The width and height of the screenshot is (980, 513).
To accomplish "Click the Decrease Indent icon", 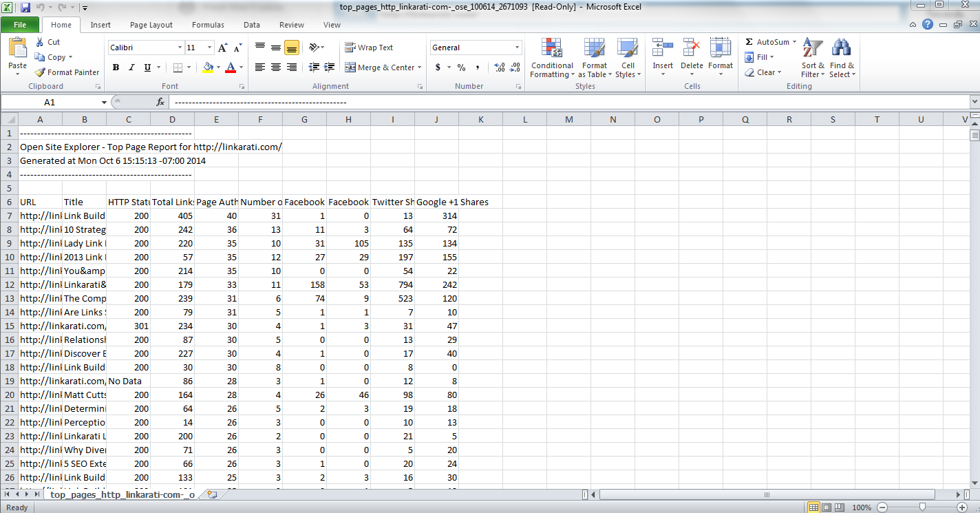I will (314, 67).
